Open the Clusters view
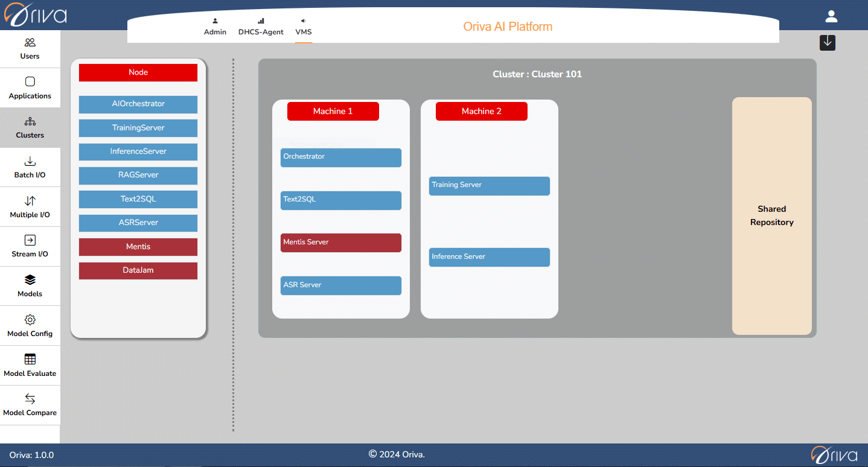The height and width of the screenshot is (467, 868). click(x=30, y=127)
